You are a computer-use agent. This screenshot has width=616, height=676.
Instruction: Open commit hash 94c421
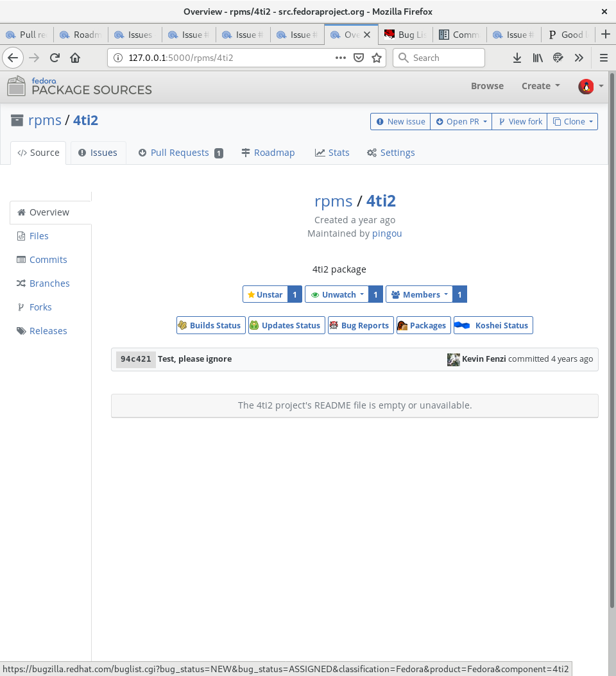click(x=136, y=359)
